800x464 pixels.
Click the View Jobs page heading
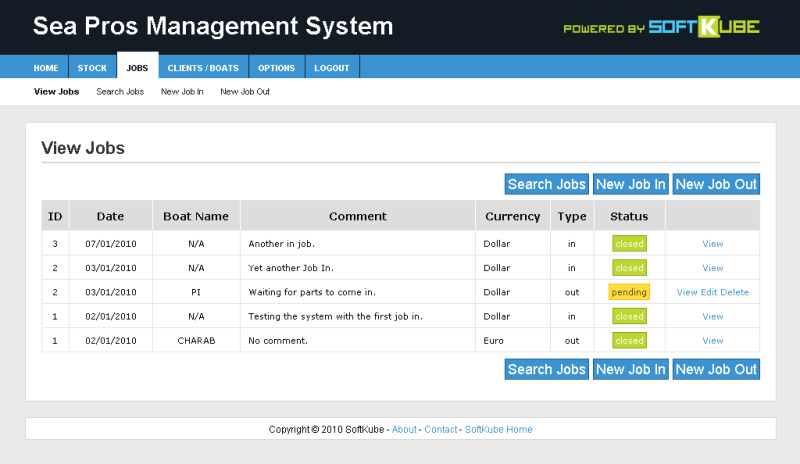click(83, 148)
